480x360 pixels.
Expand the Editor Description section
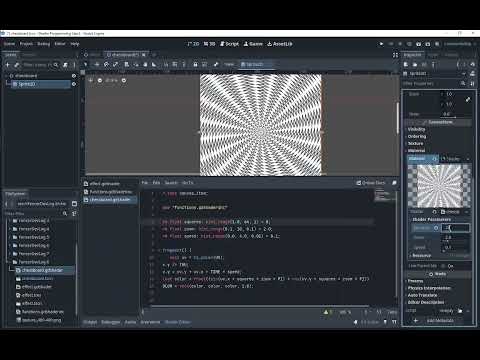(x=426, y=302)
